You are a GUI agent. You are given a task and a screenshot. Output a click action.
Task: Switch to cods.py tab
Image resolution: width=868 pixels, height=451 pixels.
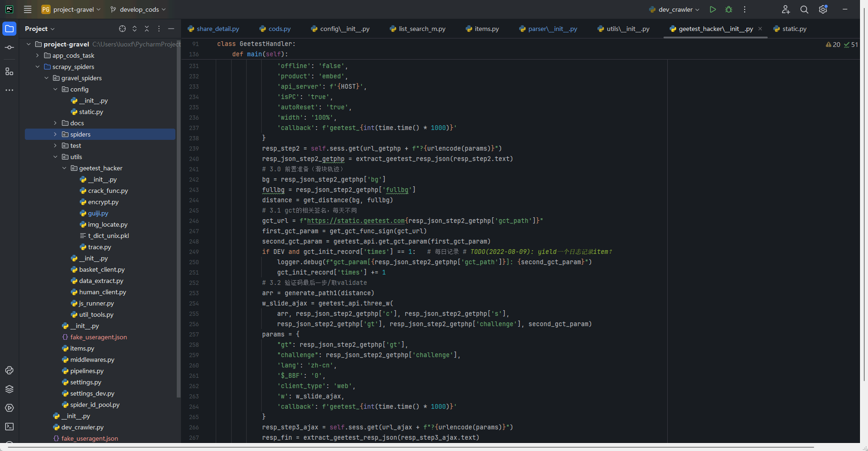coord(275,29)
